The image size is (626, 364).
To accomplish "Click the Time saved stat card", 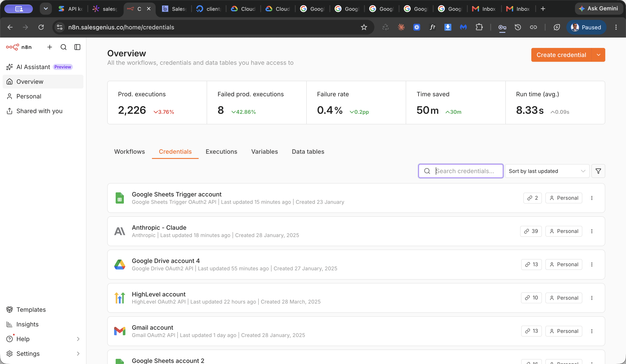I will pyautogui.click(x=456, y=103).
